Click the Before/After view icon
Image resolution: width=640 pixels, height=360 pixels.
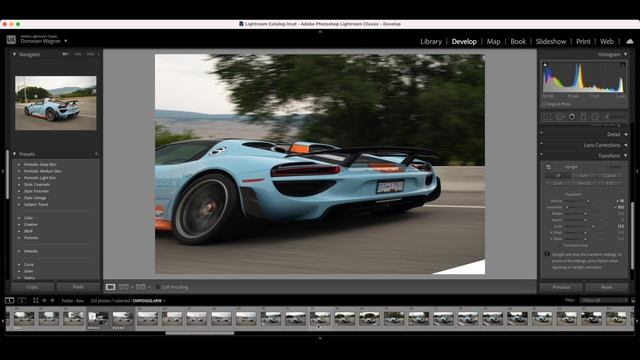tap(124, 287)
